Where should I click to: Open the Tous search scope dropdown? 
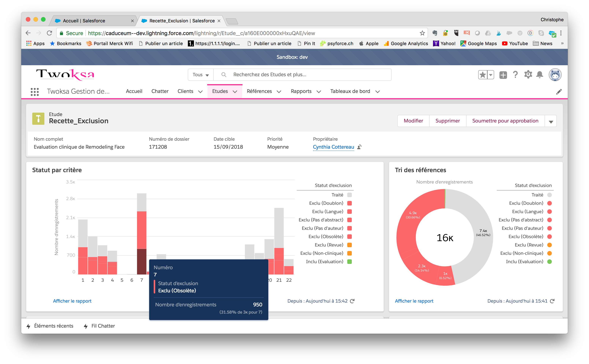coord(201,75)
